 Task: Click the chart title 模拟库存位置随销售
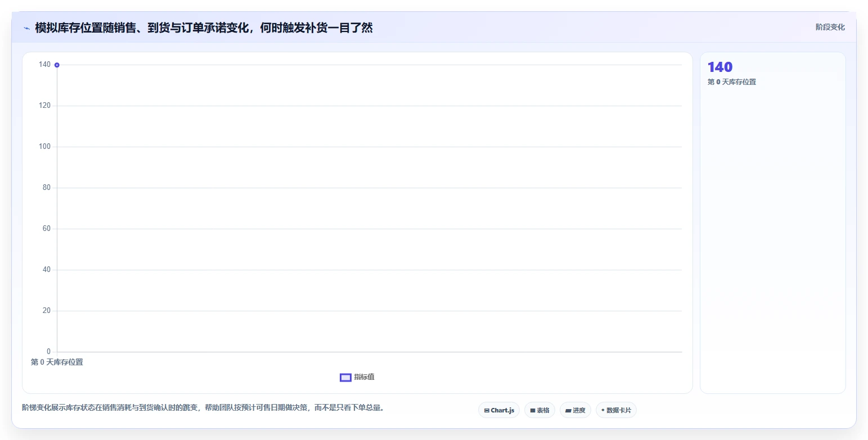tap(204, 28)
